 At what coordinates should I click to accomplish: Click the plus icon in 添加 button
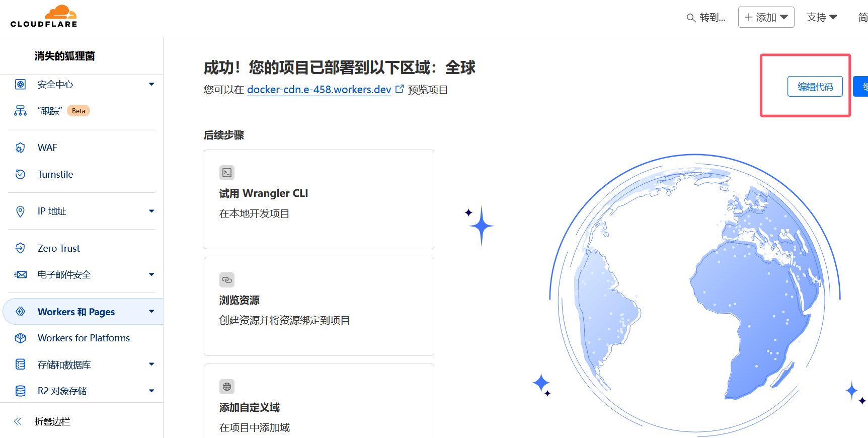click(749, 17)
